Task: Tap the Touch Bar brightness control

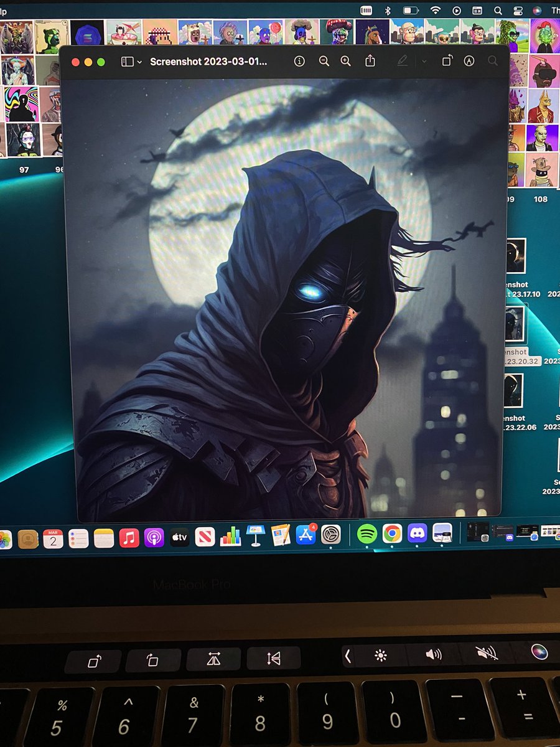Action: 381,655
